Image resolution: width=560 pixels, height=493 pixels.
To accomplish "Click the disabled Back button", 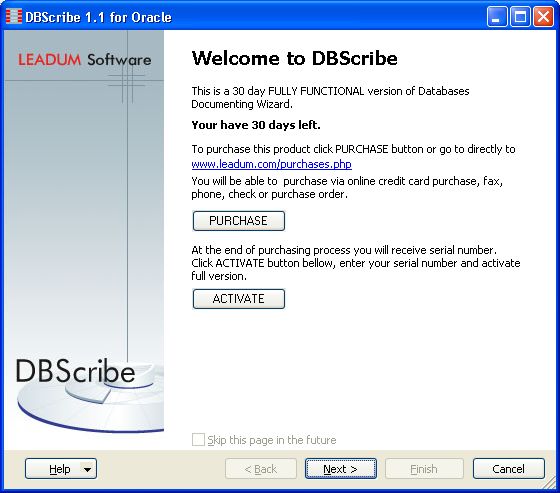I will (x=261, y=469).
